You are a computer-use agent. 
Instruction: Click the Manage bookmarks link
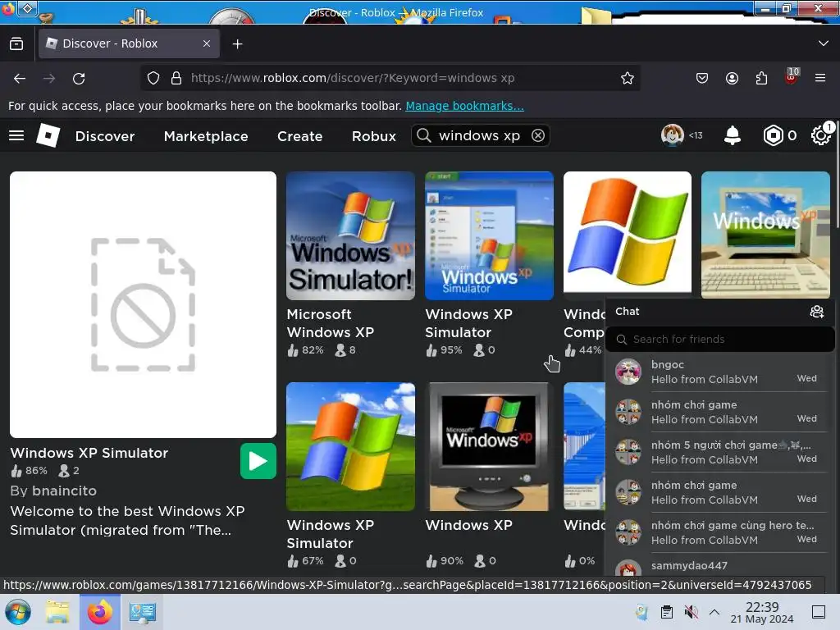tap(464, 106)
